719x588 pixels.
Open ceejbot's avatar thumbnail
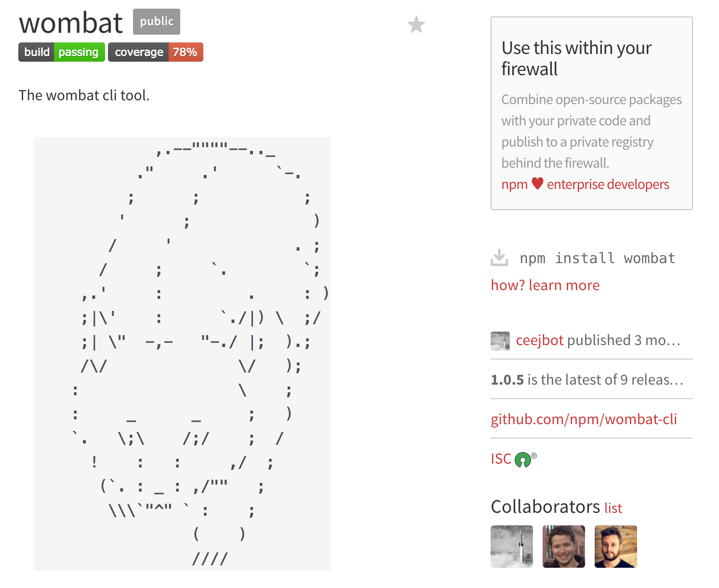[500, 340]
